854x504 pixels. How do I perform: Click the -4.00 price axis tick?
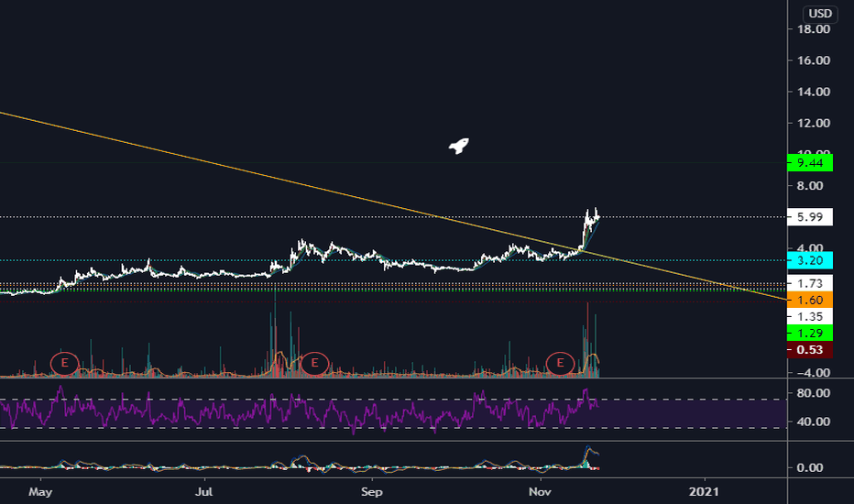(x=813, y=373)
